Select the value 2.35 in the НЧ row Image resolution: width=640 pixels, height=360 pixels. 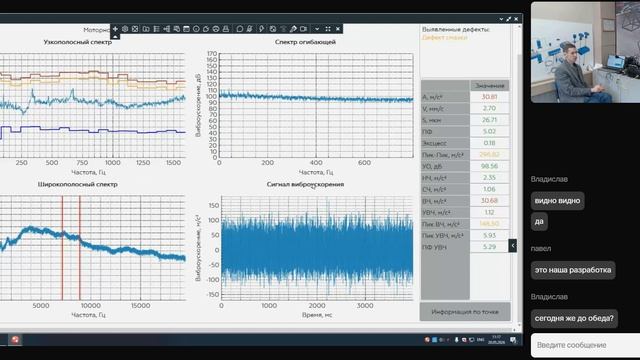tap(489, 178)
